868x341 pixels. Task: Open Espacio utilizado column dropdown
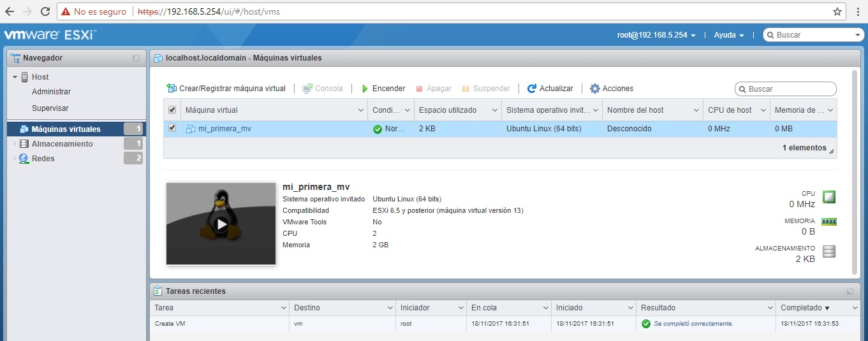pyautogui.click(x=495, y=110)
